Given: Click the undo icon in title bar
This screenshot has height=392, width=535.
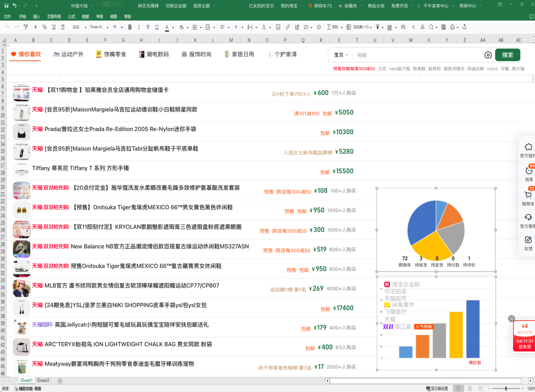Looking at the screenshot, I should pyautogui.click(x=15, y=6).
